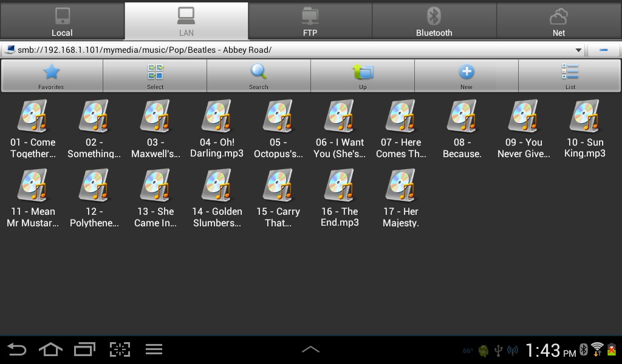Tap the Android back button
Screen dimensions: 622x364
(17, 349)
